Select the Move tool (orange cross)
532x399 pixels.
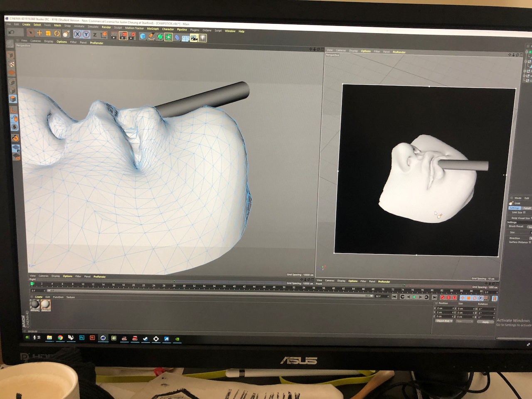click(39, 33)
